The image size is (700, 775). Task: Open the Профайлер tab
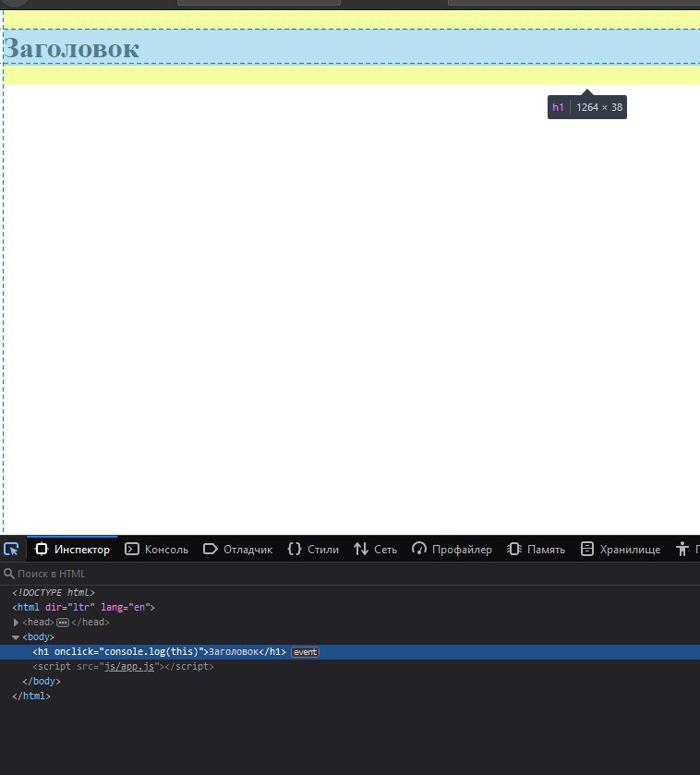(452, 549)
